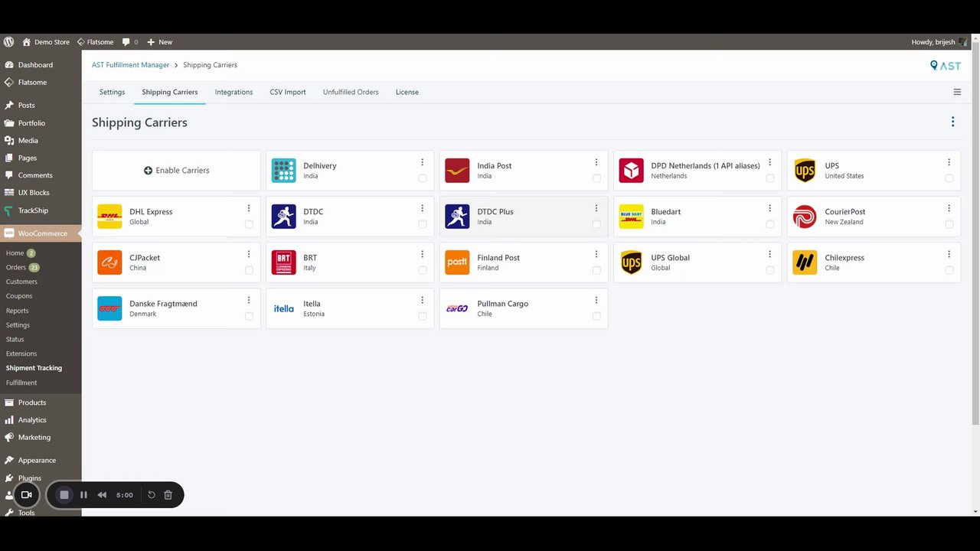Tick the UPS United States checkbox
Image resolution: width=980 pixels, height=551 pixels.
(949, 178)
